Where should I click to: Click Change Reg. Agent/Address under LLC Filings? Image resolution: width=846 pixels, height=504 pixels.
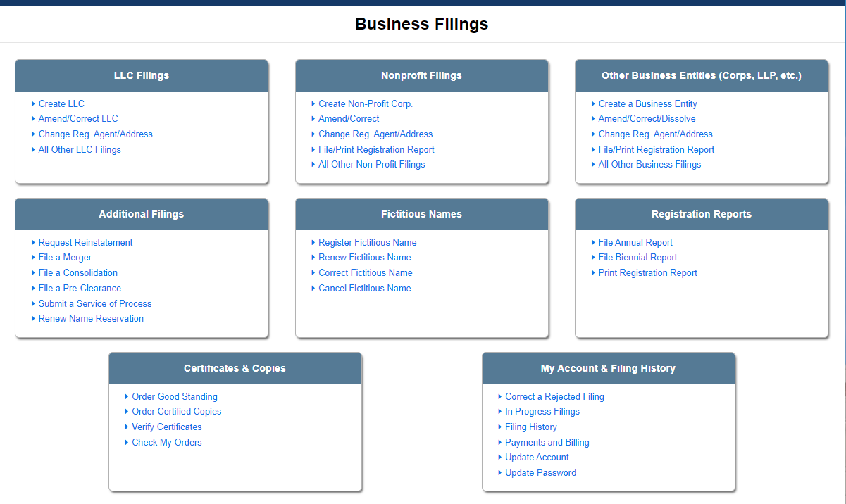[x=95, y=134]
